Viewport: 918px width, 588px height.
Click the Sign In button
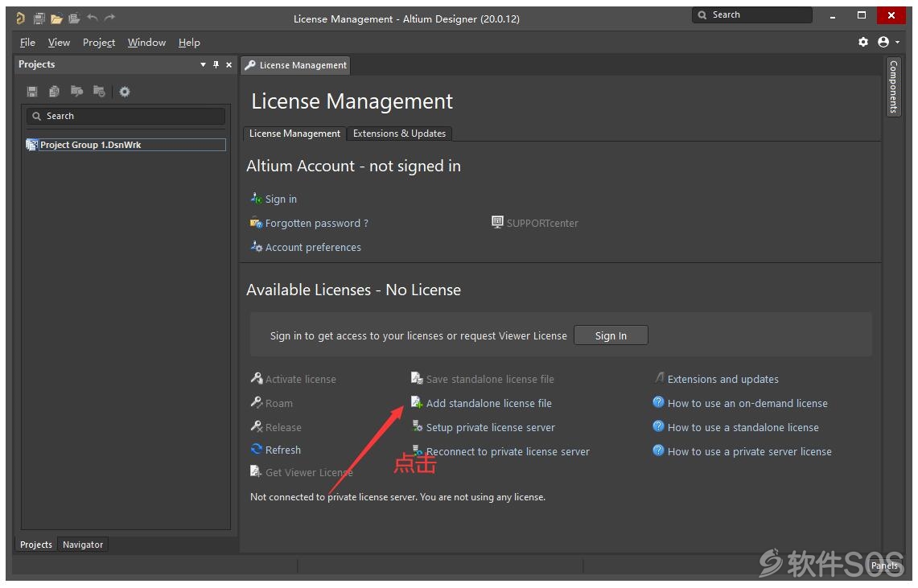[611, 335]
